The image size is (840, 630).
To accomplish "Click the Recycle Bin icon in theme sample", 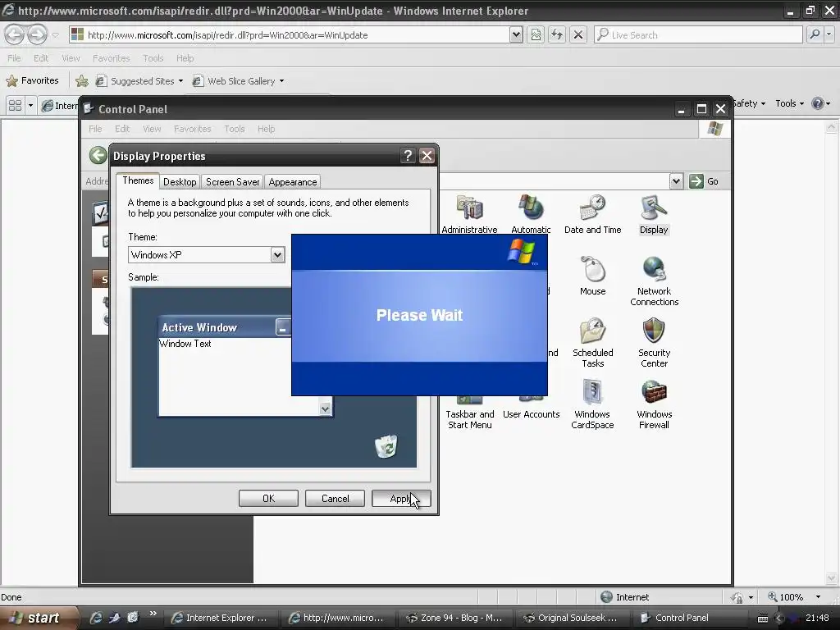I will point(386,446).
